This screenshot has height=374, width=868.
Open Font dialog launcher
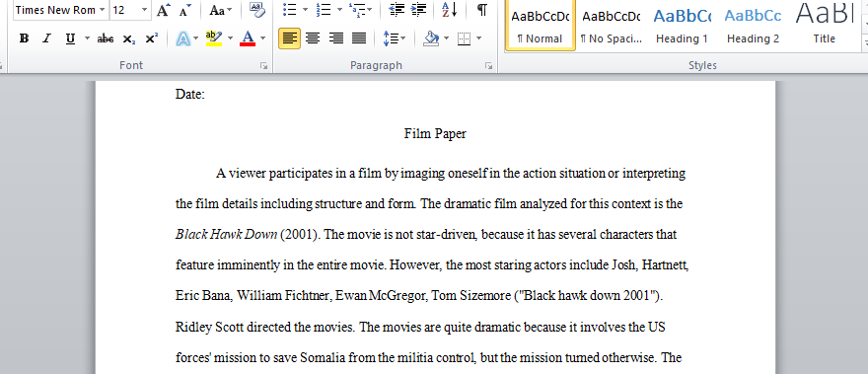[264, 66]
